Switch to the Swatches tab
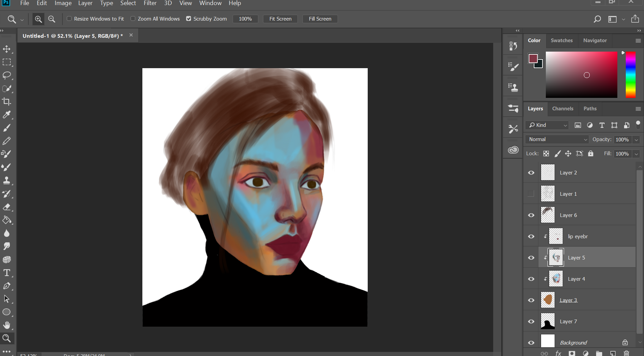Image resolution: width=644 pixels, height=356 pixels. click(562, 40)
